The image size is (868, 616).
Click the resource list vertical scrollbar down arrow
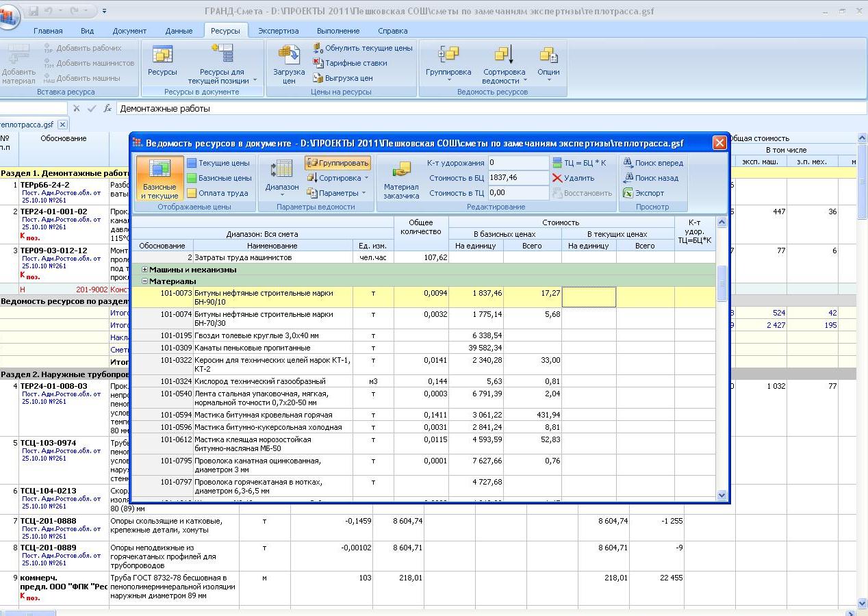pyautogui.click(x=722, y=495)
